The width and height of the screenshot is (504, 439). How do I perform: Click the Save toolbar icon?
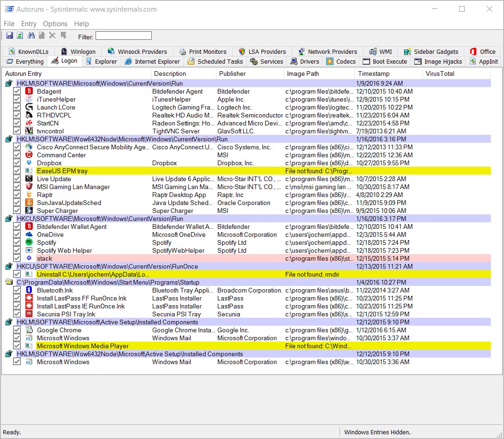coord(9,36)
